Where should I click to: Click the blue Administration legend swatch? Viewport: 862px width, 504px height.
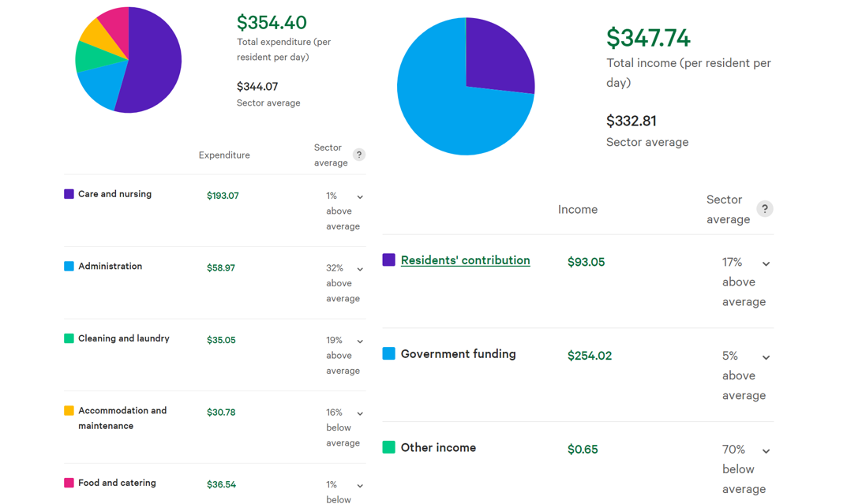[69, 267]
